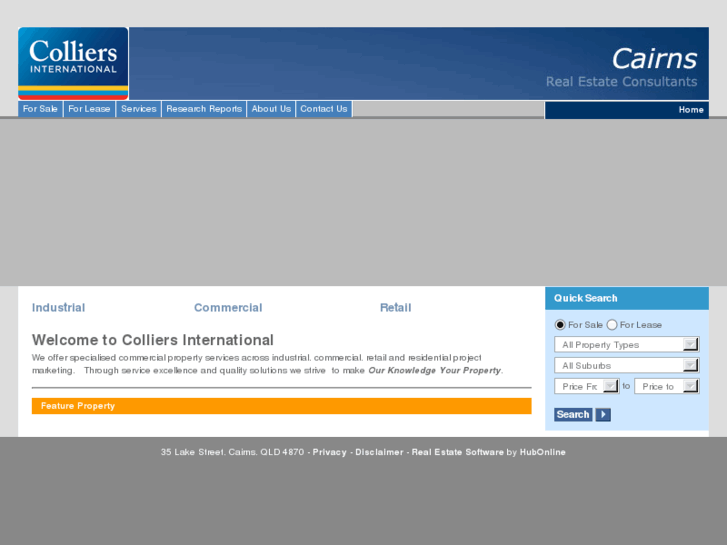Viewport: 727px width, 545px height.
Task: Click the Welcome to Colliers International heading
Action: point(153,340)
